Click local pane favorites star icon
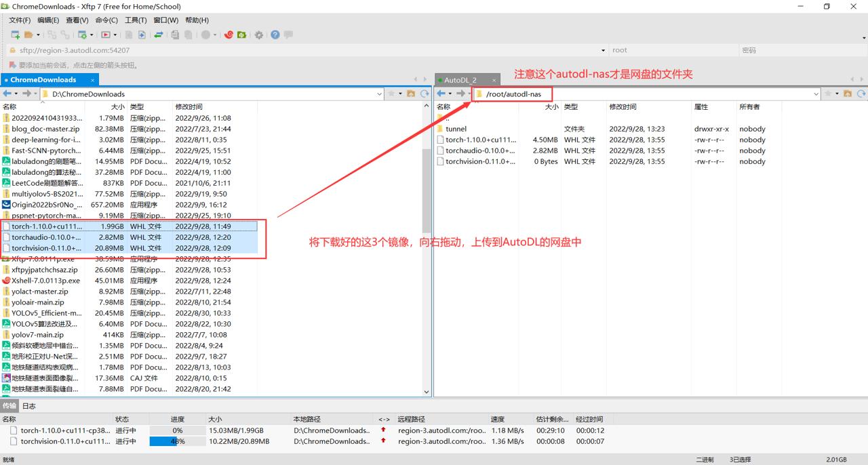The image size is (868, 465). pos(391,94)
